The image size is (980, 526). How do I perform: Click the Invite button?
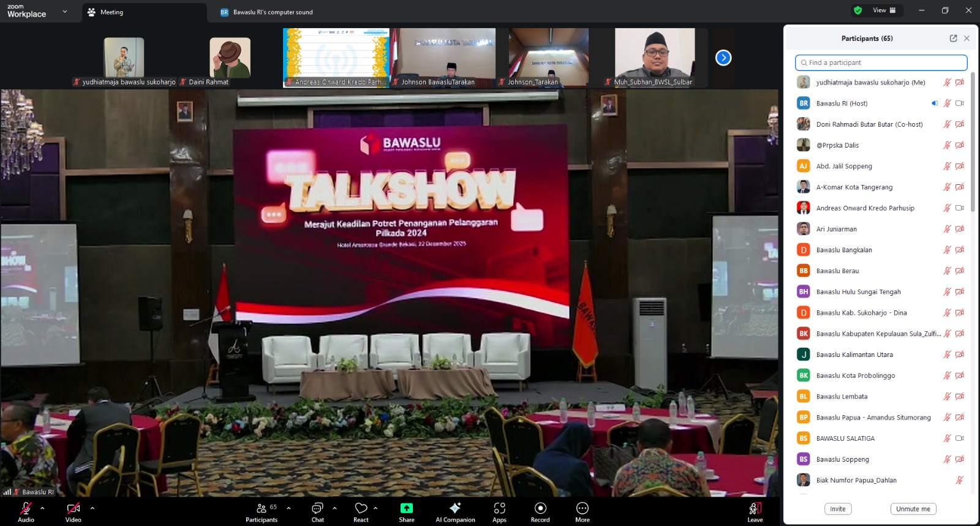tap(838, 509)
